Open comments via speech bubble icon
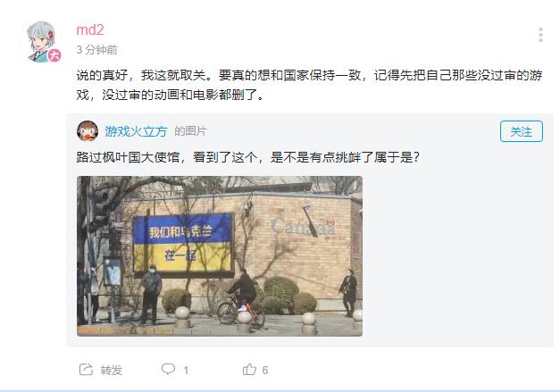 pos(168,369)
